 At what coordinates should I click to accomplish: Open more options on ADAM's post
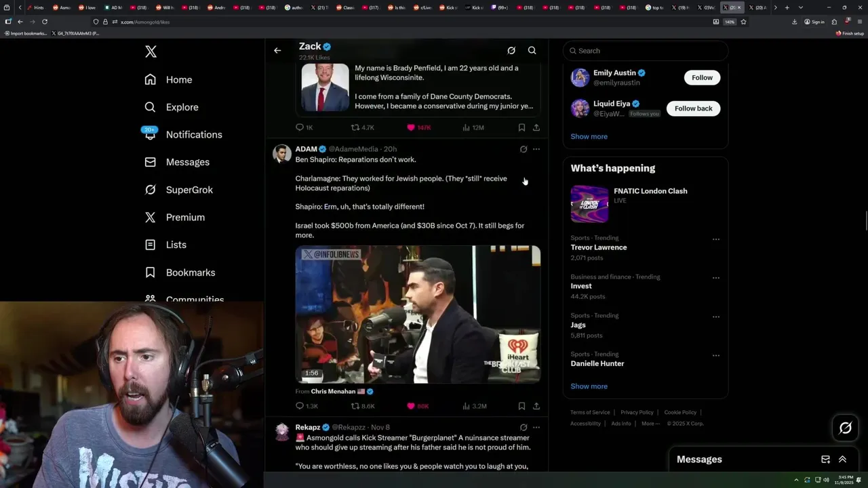click(536, 149)
